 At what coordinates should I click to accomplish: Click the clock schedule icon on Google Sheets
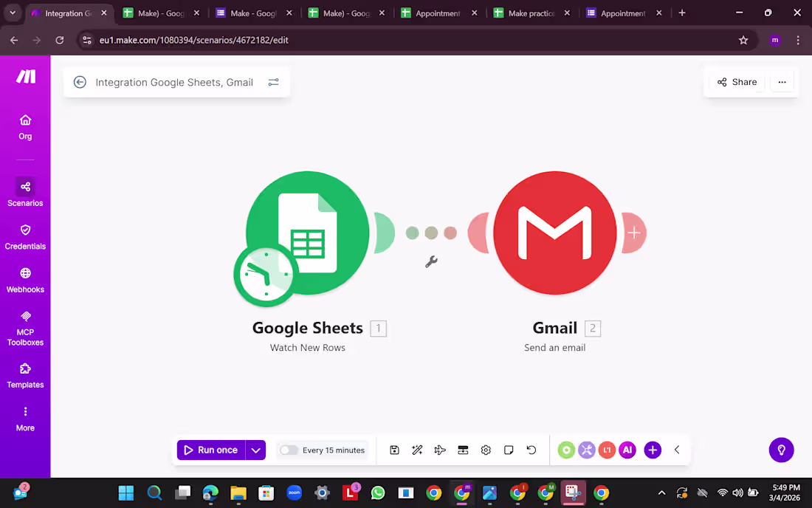click(266, 275)
